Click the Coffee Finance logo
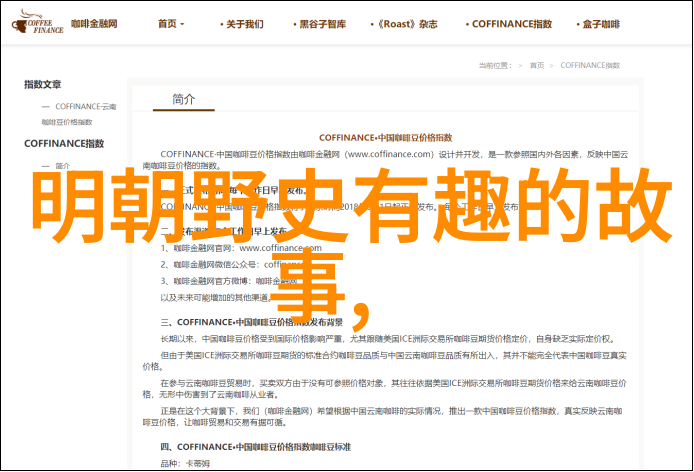694x472 pixels. [38, 22]
